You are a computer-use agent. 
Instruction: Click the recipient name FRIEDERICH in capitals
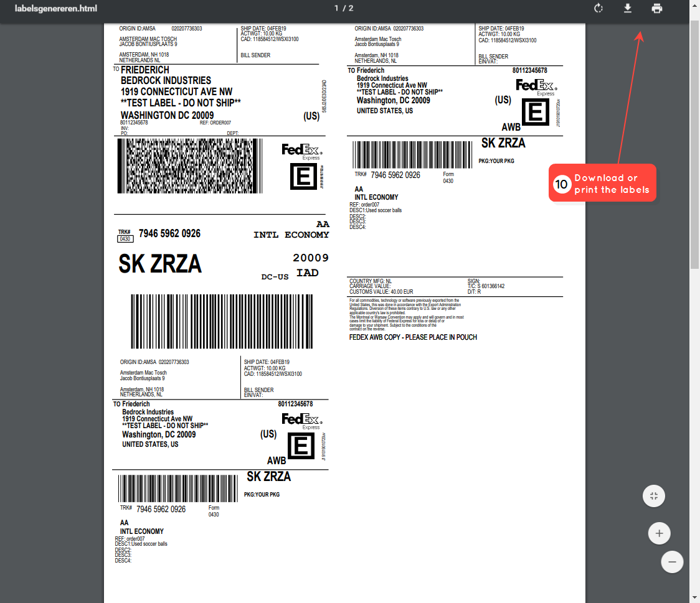pos(145,70)
